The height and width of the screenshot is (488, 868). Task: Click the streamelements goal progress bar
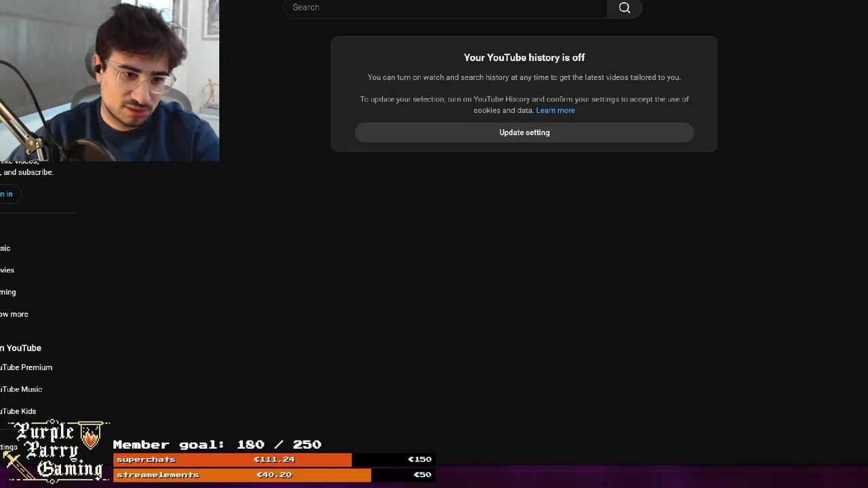[273, 475]
